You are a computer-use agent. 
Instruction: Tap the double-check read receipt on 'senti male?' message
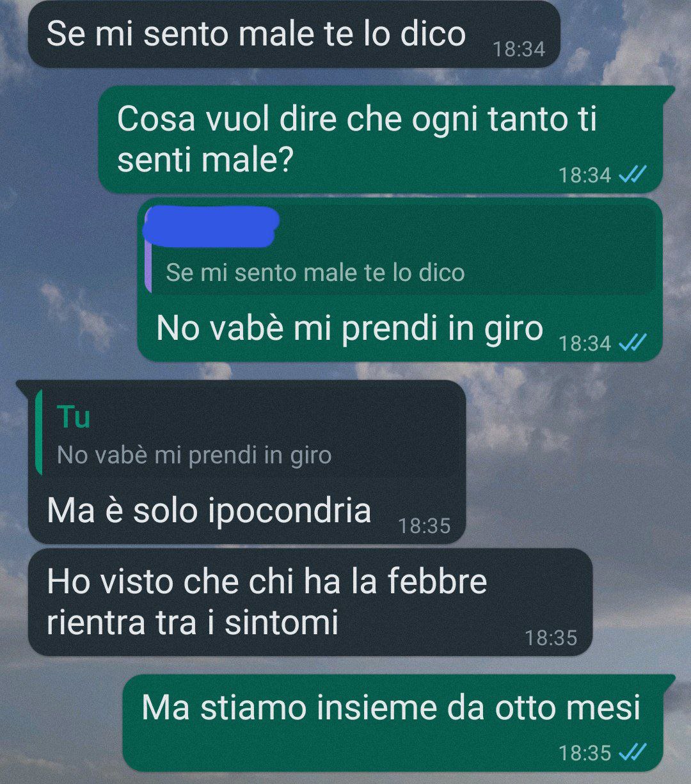tap(633, 174)
